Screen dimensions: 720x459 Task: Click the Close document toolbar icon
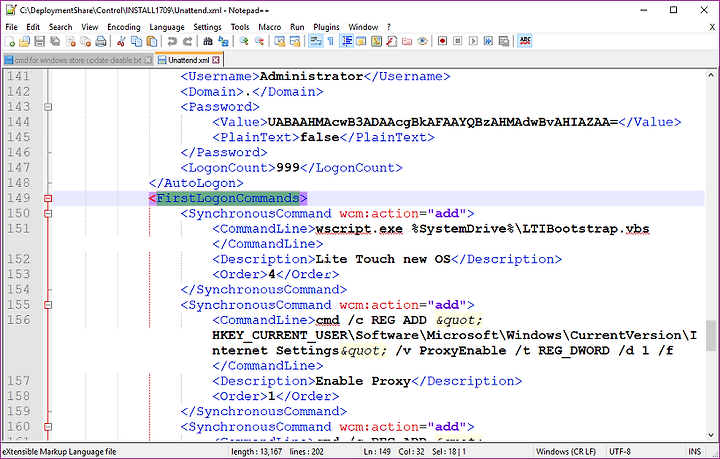point(71,41)
